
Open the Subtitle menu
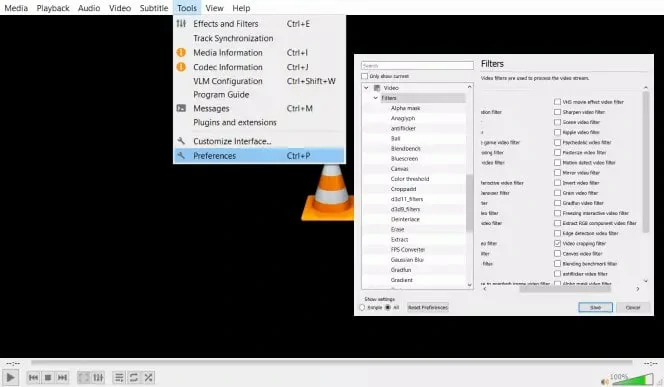point(154,8)
